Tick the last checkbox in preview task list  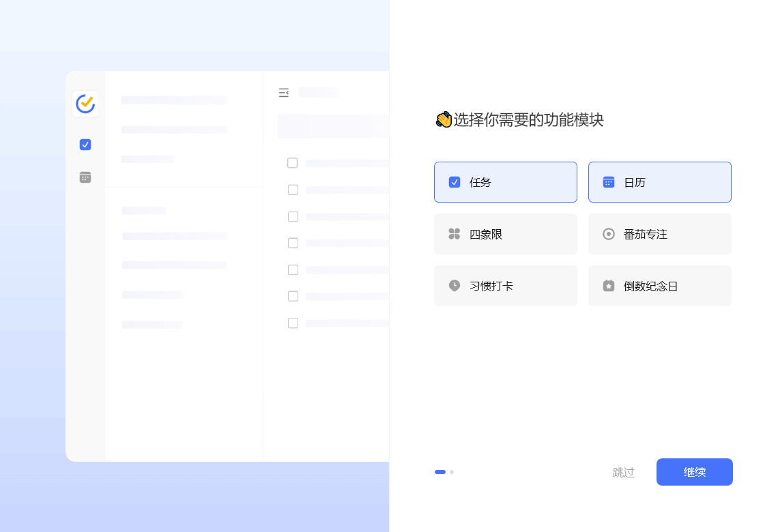pos(293,323)
